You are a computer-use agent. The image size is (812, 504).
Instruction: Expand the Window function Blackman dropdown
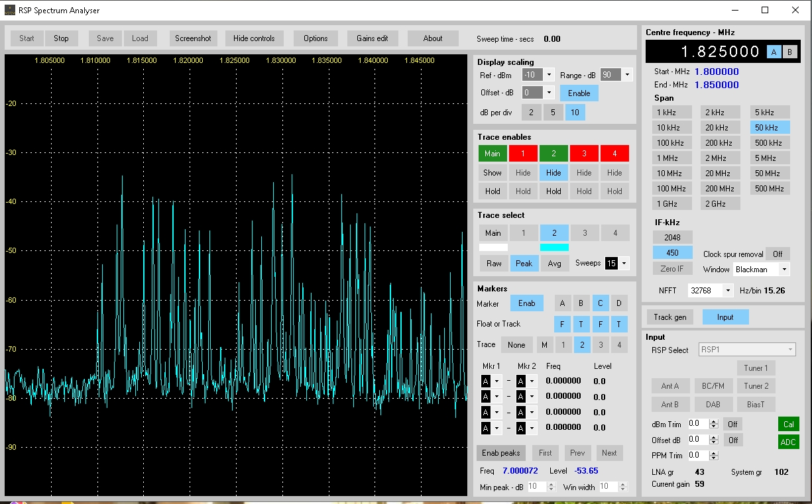(x=784, y=270)
